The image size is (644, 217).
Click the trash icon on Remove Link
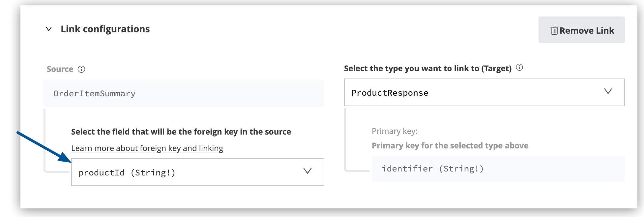555,30
